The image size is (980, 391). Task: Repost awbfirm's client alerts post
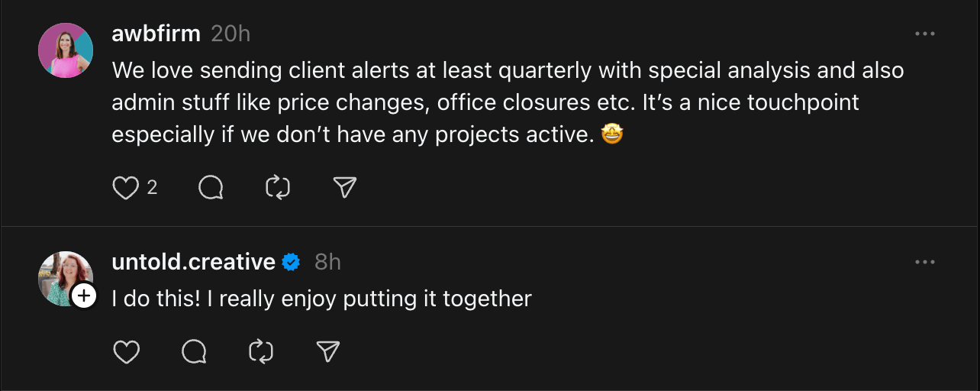(x=278, y=187)
